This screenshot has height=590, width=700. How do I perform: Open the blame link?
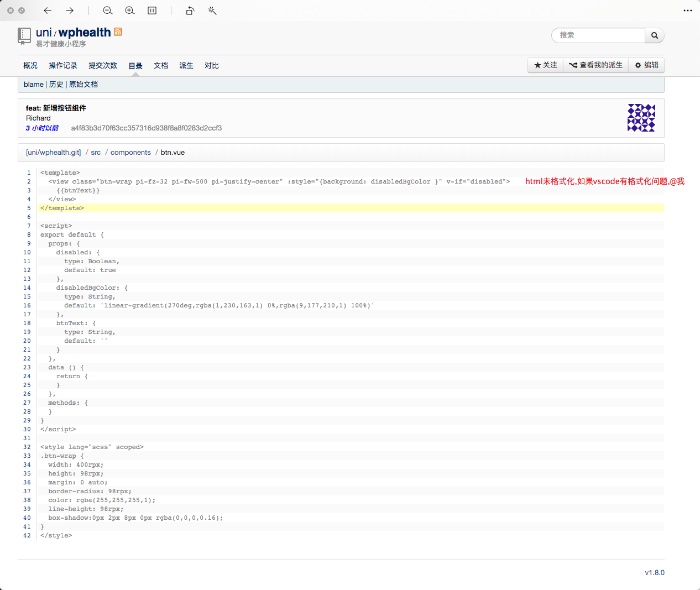point(34,84)
